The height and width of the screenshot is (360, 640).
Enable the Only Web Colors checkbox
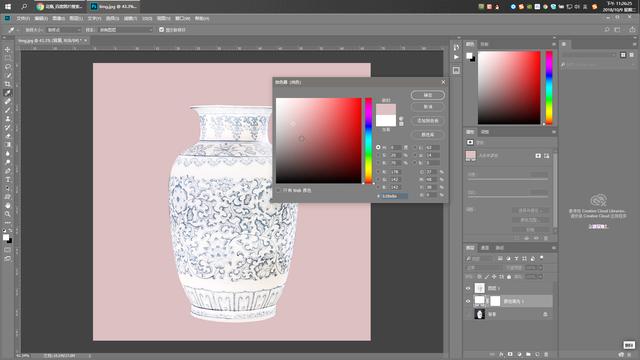point(279,190)
